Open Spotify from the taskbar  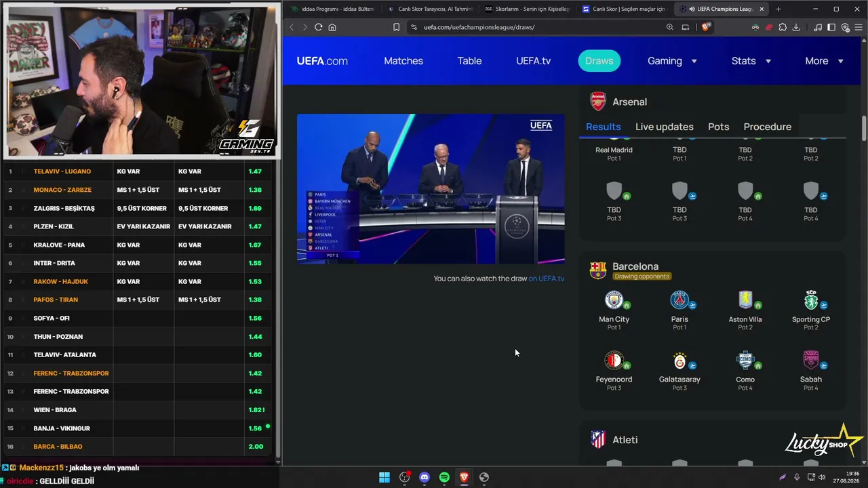(444, 477)
